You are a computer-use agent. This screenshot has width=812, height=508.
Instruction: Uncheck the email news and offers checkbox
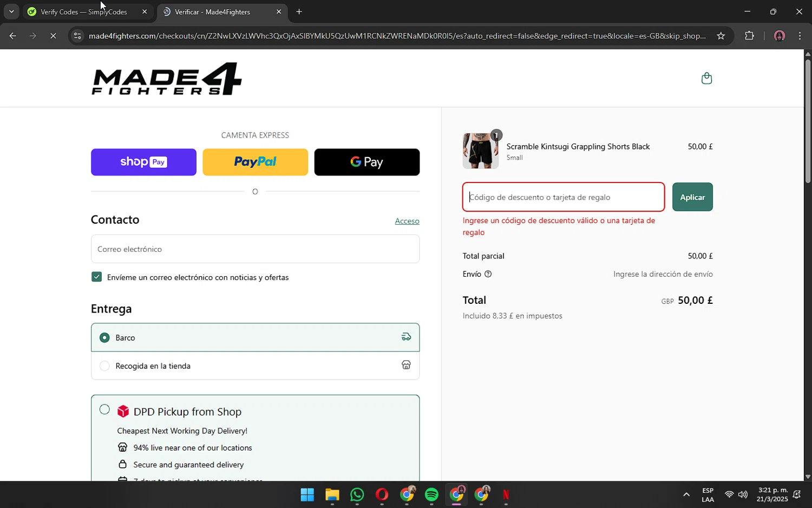click(x=97, y=277)
